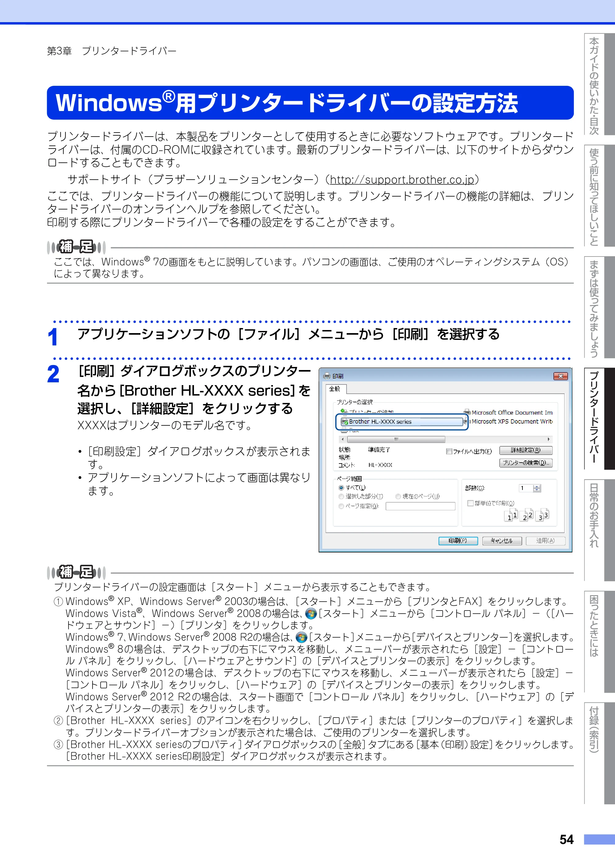Viewport: 615px width, 868px height.
Task: Close the 印刷 dialog
Action: coord(561,376)
